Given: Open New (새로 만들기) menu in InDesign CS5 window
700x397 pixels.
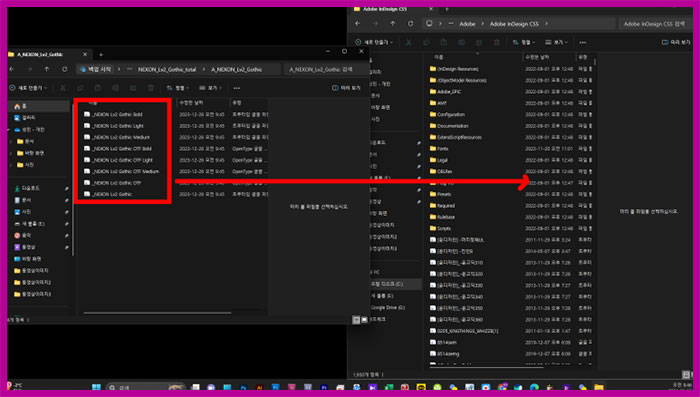Looking at the screenshot, I should (x=374, y=42).
